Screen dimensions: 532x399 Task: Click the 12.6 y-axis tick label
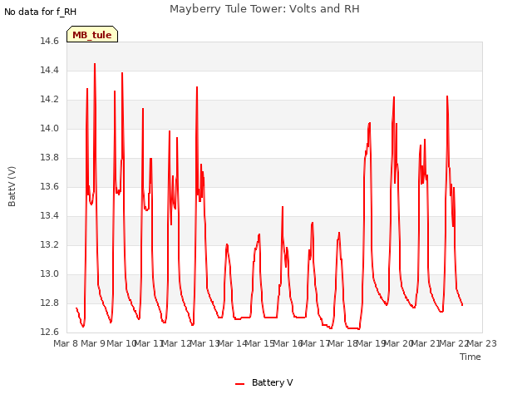click(x=50, y=332)
